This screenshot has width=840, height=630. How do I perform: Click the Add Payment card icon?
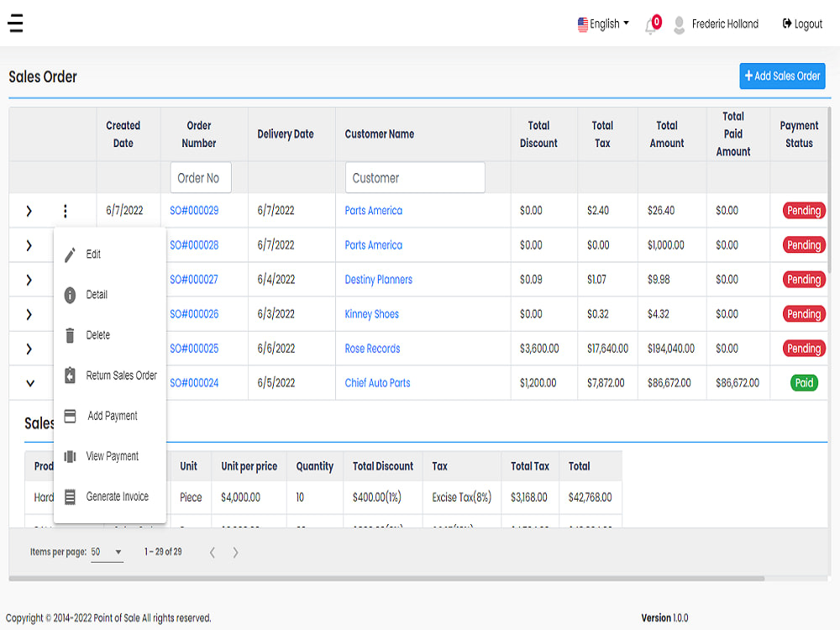71,416
